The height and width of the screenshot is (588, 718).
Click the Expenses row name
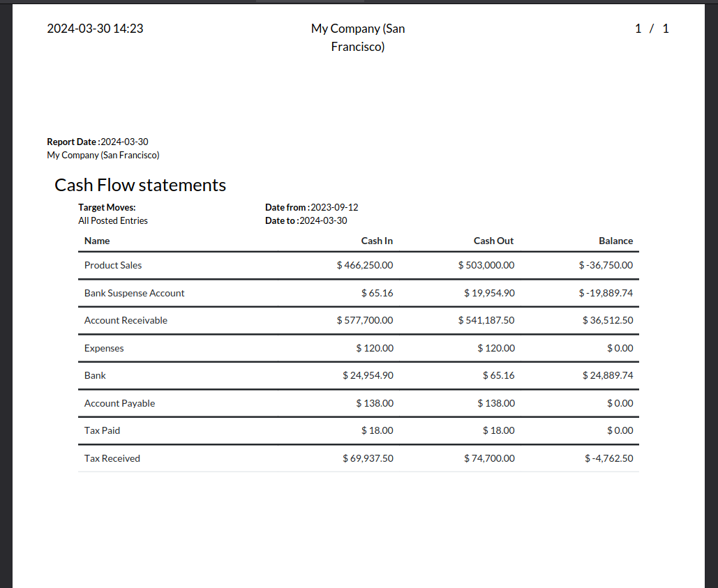[103, 348]
